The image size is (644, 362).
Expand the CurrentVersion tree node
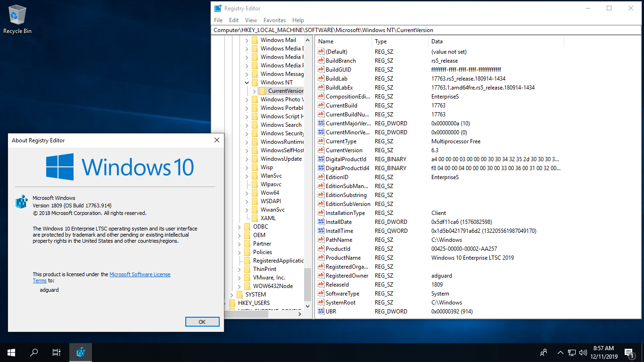254,91
